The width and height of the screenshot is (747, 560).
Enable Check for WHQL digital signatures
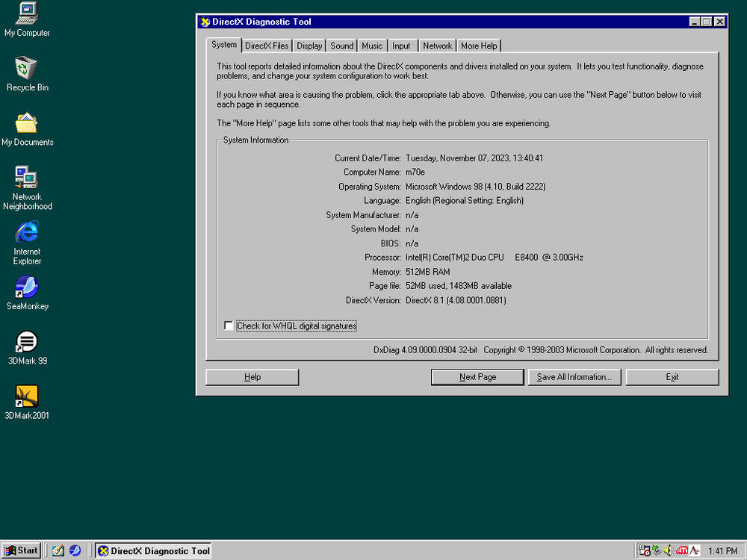coord(229,326)
